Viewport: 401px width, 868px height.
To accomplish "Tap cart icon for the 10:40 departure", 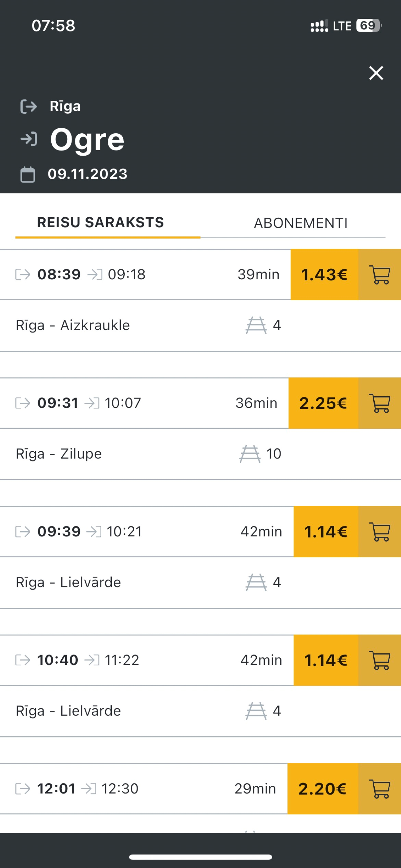I will coord(379,660).
